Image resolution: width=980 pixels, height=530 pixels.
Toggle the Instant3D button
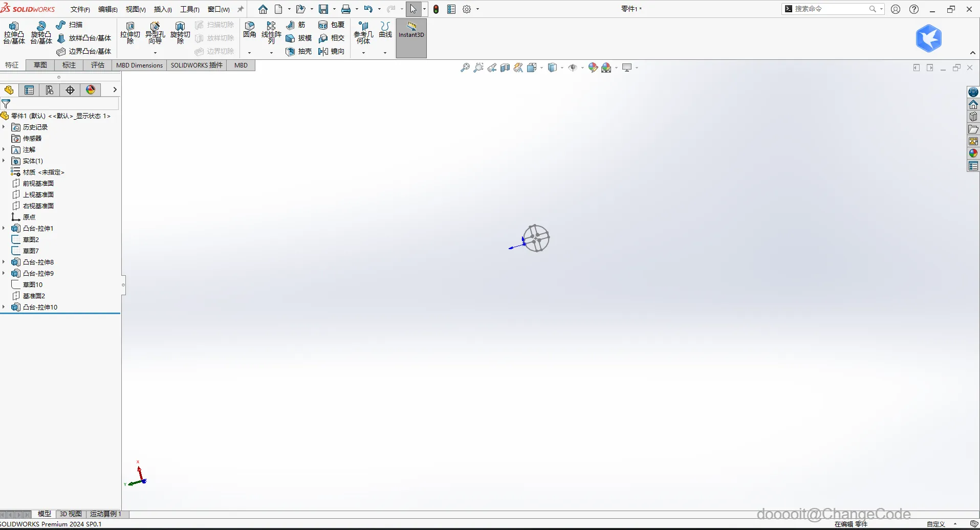[411, 38]
